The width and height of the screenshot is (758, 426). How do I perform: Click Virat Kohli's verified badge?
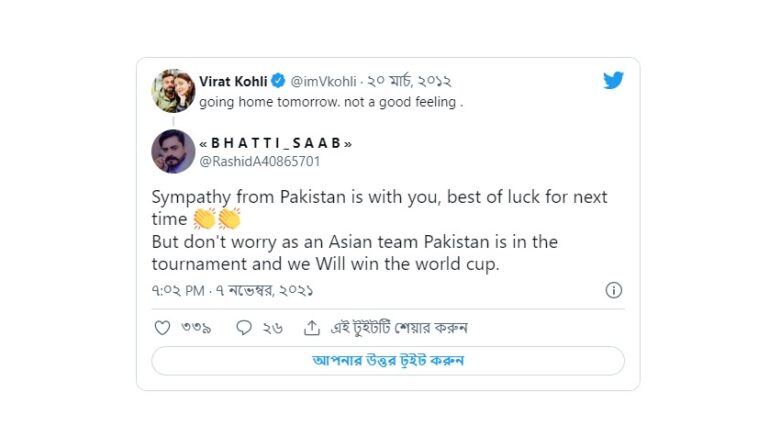point(278,81)
